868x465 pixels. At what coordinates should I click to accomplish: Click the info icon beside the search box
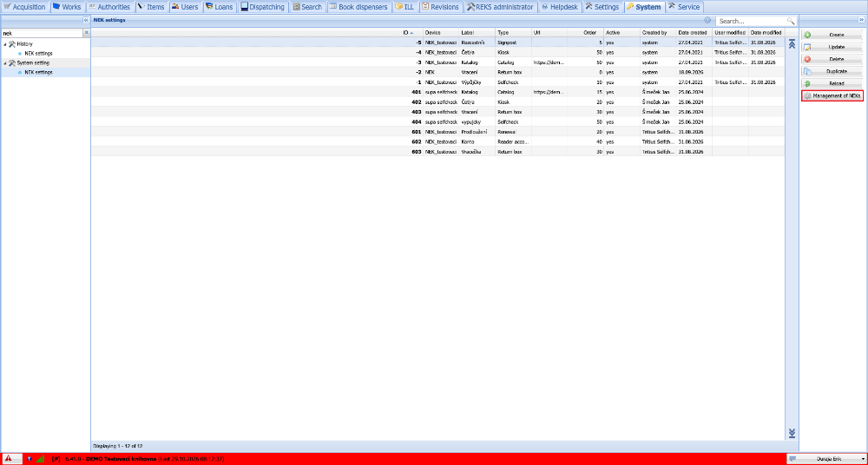[707, 20]
